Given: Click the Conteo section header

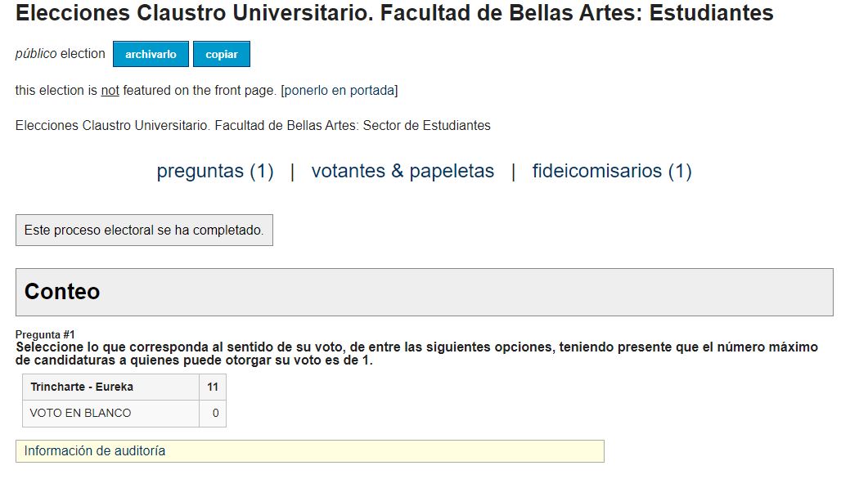Looking at the screenshot, I should (x=424, y=292).
